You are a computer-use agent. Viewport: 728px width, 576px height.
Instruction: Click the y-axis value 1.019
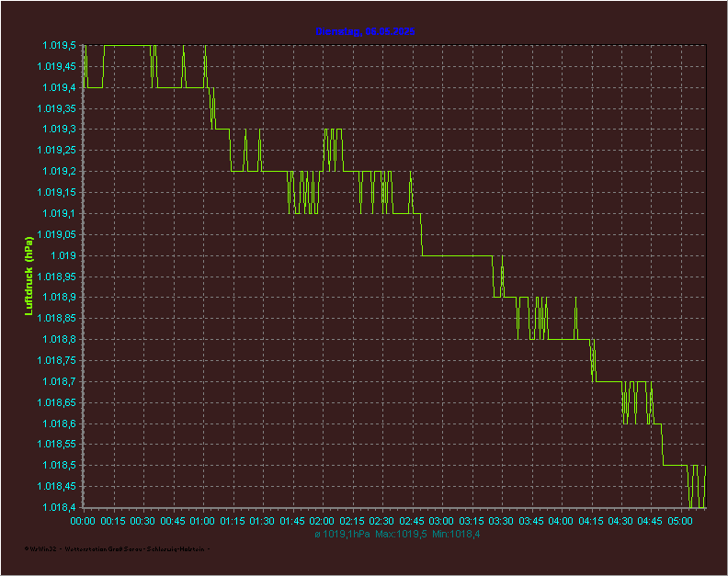pos(63,255)
